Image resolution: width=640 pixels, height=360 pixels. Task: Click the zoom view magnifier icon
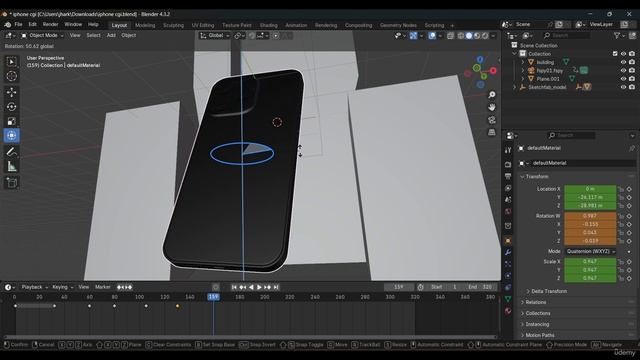[492, 95]
